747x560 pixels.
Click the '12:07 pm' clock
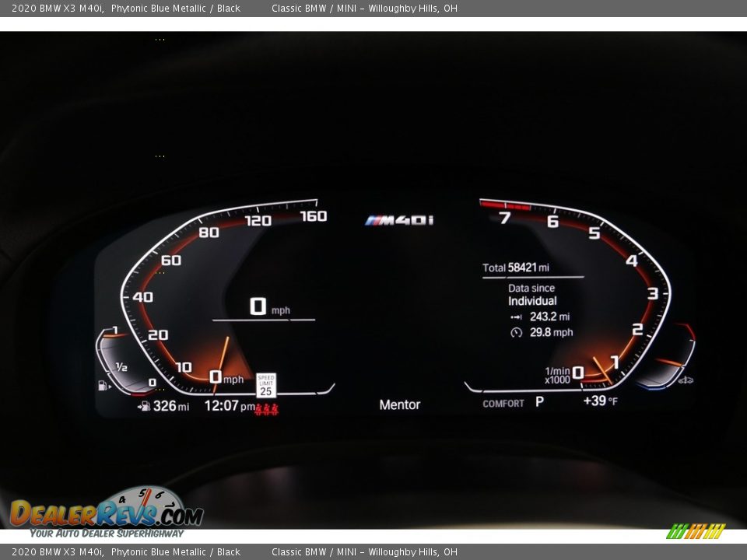click(x=230, y=406)
